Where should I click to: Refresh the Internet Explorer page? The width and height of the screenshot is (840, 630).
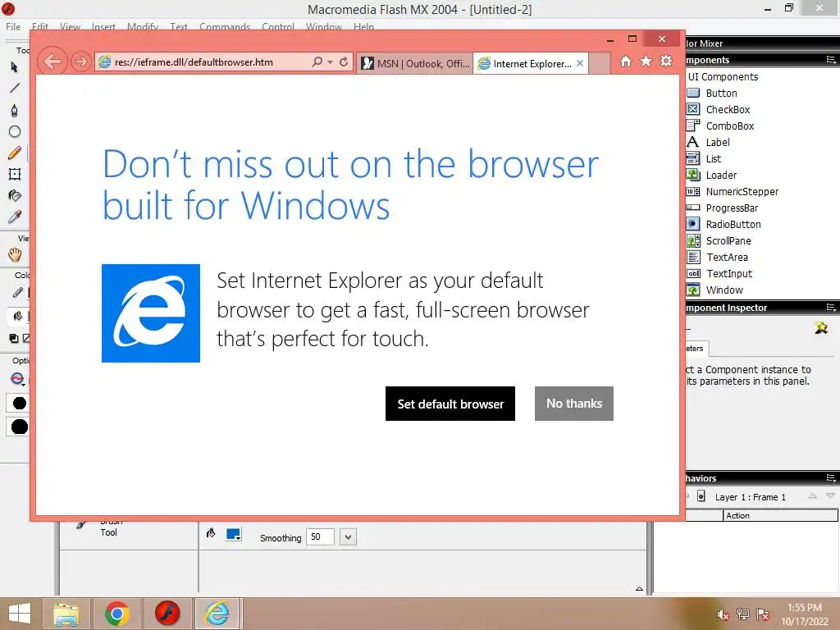(344, 62)
